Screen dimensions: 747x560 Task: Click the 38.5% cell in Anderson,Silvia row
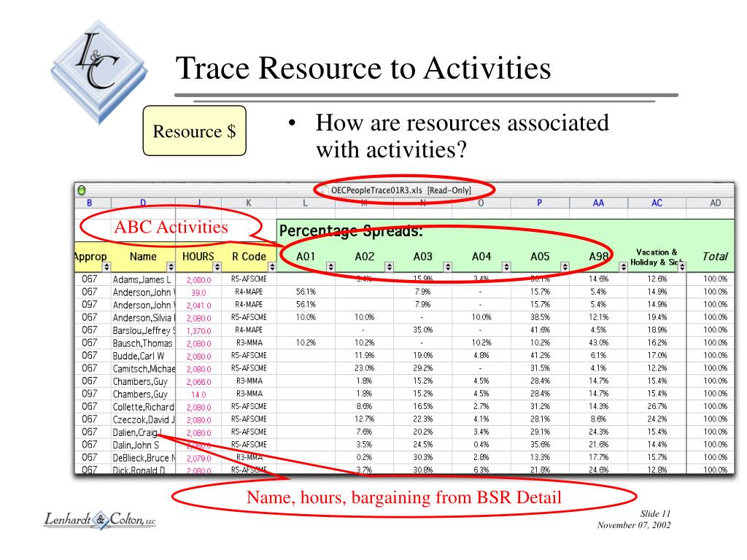[x=540, y=317]
